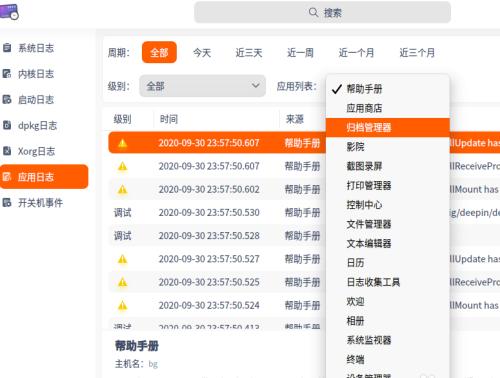Image resolution: width=500 pixels, height=378 pixels.
Task: Select 欢迎 in application list
Action: tap(388, 301)
